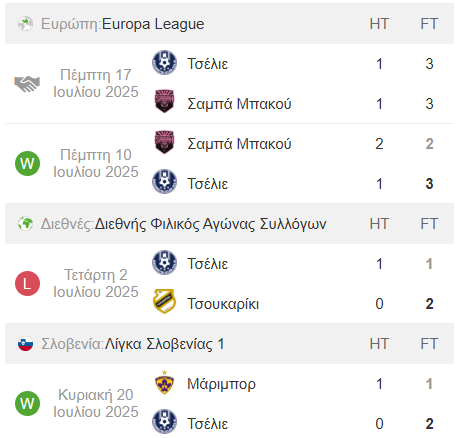This screenshot has height=438, width=456.
Task: Open Διεθνής Φιλικός Αγώνας Συλλόγων link
Action: point(211,224)
